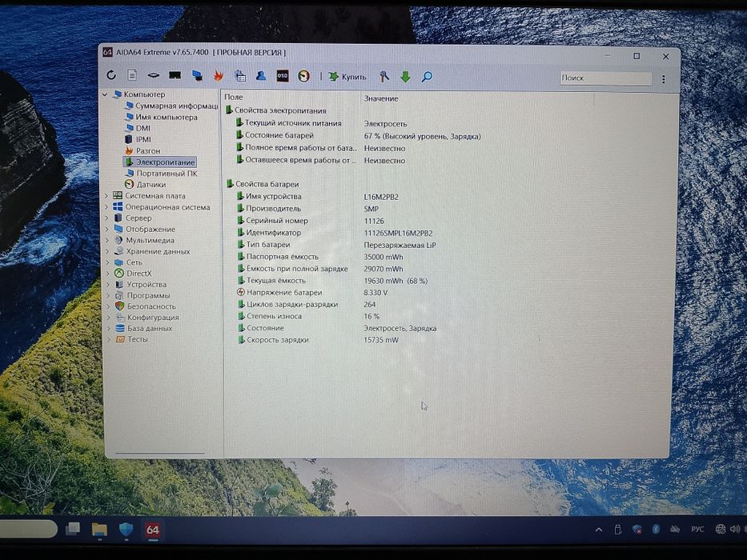Expand the Системная плата node
Viewport: 747px width, 560px height.
[x=106, y=196]
